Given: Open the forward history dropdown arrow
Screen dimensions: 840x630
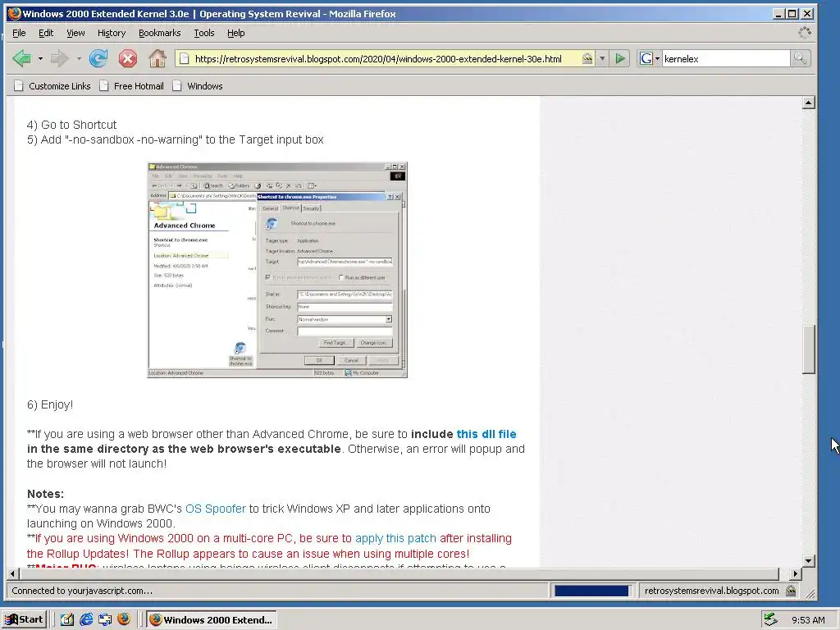Looking at the screenshot, I should pos(79,58).
